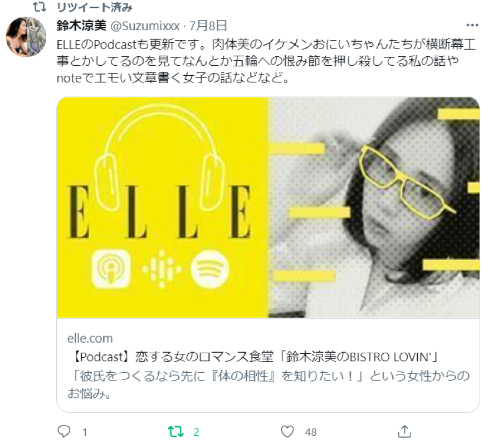Click the 7月8日 timestamp
The height and width of the screenshot is (448, 493).
208,26
